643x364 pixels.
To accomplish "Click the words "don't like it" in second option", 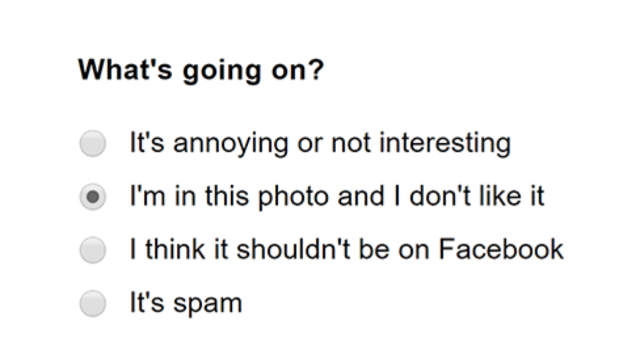I will click(x=477, y=196).
